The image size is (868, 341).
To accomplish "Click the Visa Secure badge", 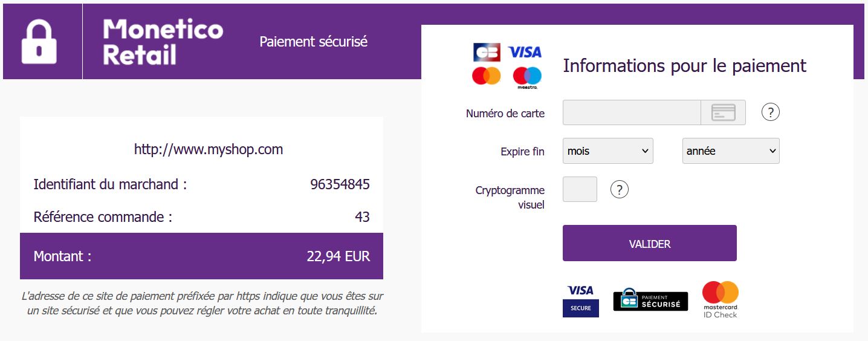I will point(581,300).
